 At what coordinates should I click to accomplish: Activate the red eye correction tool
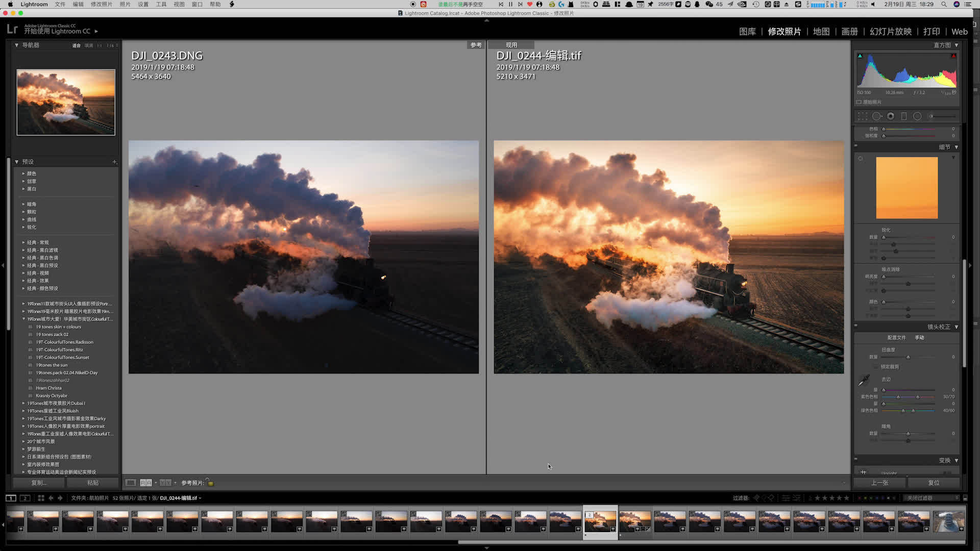pyautogui.click(x=891, y=116)
